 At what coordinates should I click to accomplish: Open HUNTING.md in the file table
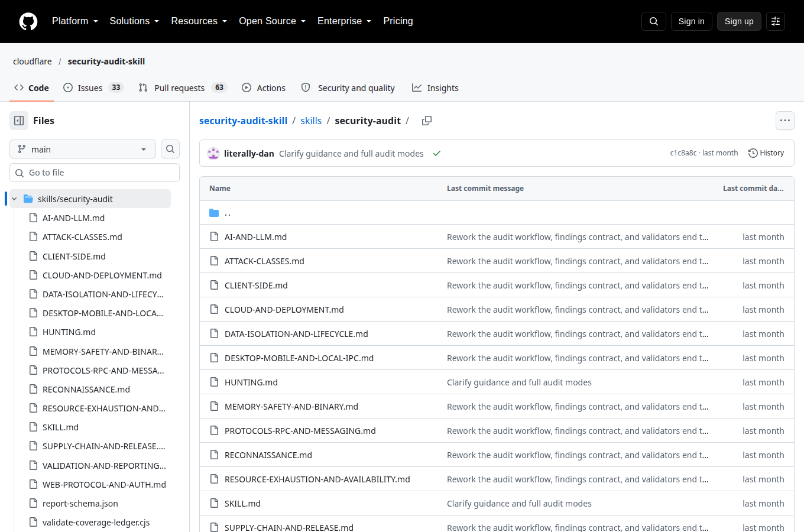pos(251,382)
